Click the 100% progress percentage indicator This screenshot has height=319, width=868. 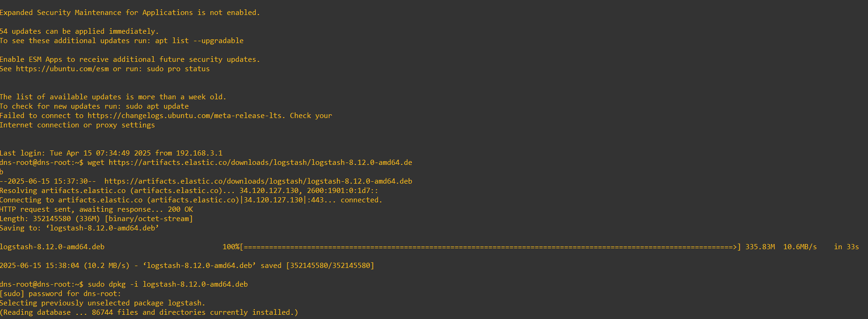click(x=231, y=247)
